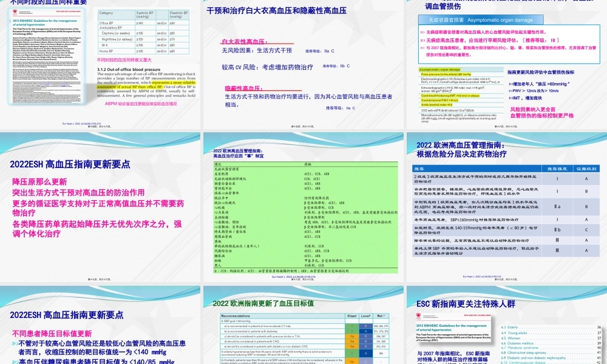
Task: Select the 6.6 Diabetes mellitus section entry
Action: click(x=517, y=343)
